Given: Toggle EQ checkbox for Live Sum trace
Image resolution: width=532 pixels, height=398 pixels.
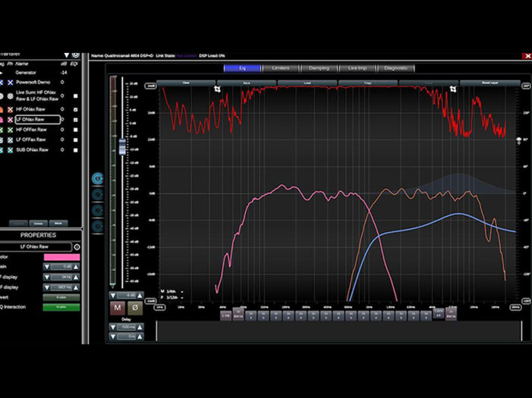Looking at the screenshot, I should click(x=74, y=96).
